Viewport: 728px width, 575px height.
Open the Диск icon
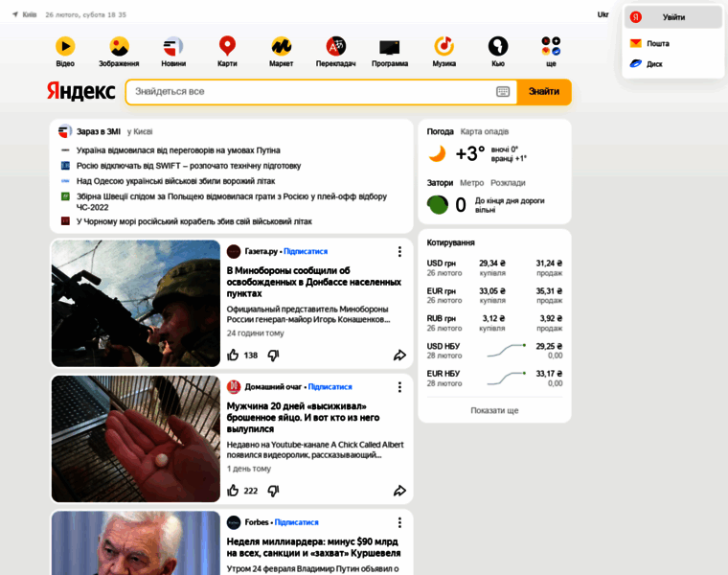coord(636,63)
